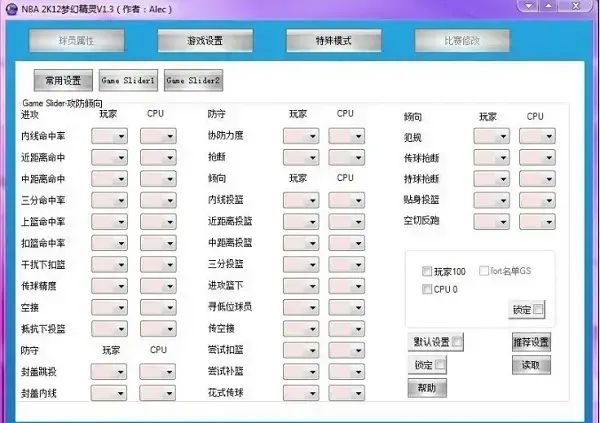This screenshot has height=423, width=600.
Task: Expand 封盖跳投 玩家 dropdown
Action: click(x=109, y=372)
